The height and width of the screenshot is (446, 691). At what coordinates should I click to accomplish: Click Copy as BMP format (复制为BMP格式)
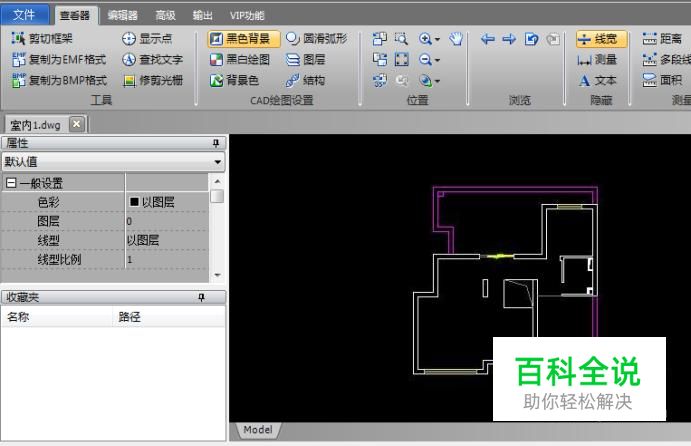pyautogui.click(x=59, y=80)
